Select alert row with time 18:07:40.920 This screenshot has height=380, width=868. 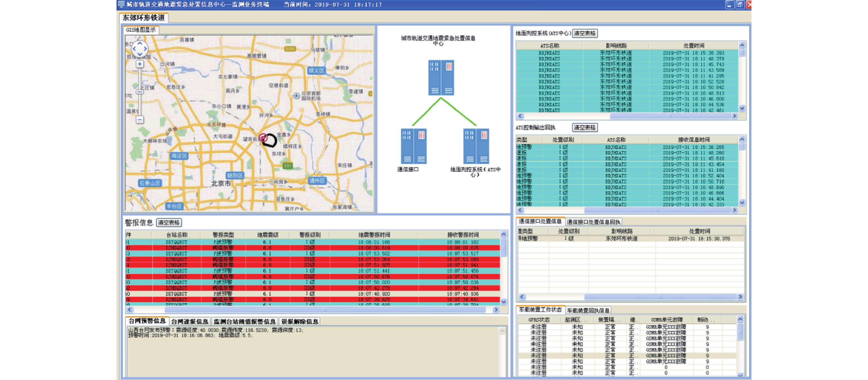pos(313,294)
